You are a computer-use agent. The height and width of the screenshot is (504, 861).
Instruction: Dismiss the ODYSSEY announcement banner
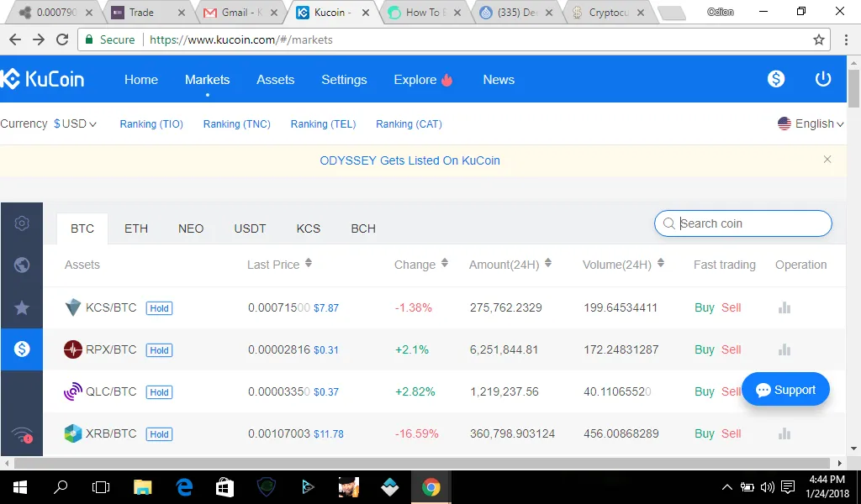tap(827, 160)
